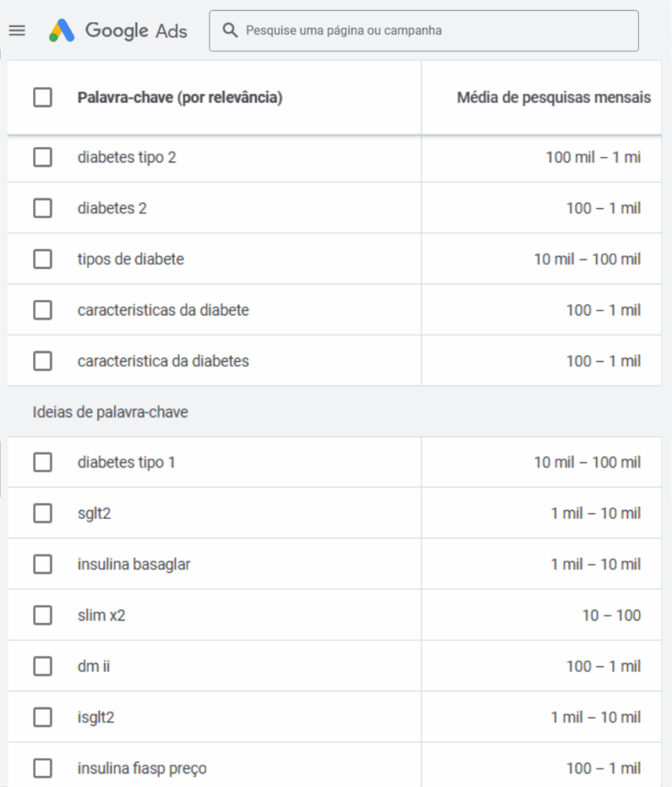The image size is (672, 787).
Task: Check the 'diabetes tipo 1' keyword idea
Action: [43, 463]
